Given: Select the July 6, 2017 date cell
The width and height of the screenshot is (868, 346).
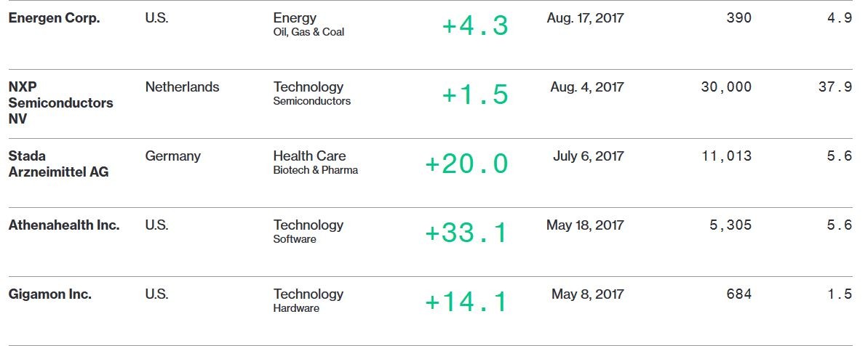Looking at the screenshot, I should (589, 156).
